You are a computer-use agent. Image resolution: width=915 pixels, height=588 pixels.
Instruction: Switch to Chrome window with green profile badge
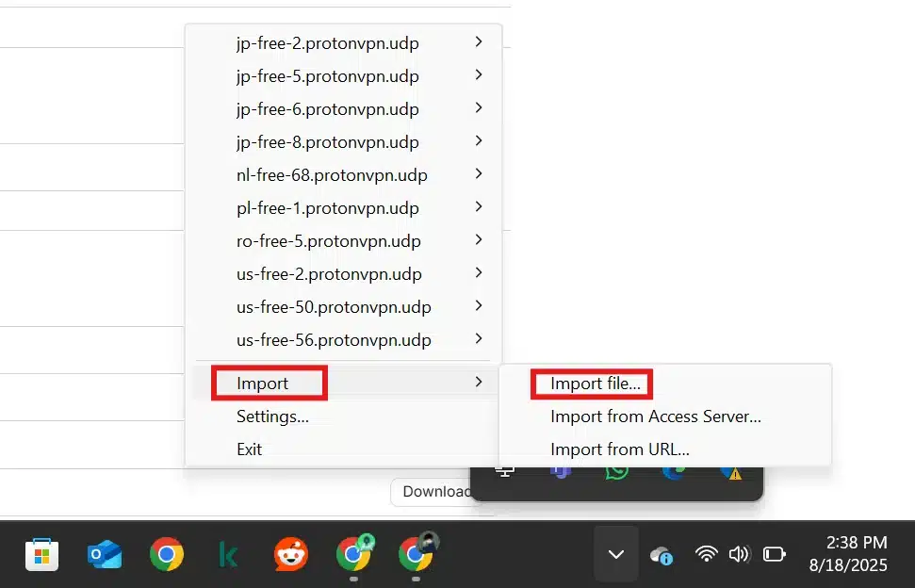pyautogui.click(x=353, y=553)
